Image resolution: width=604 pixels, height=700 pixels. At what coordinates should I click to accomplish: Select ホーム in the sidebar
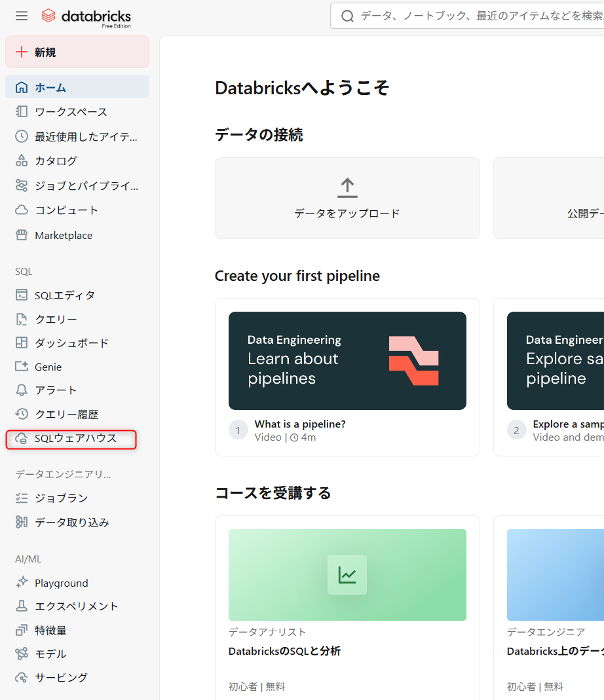tap(50, 87)
